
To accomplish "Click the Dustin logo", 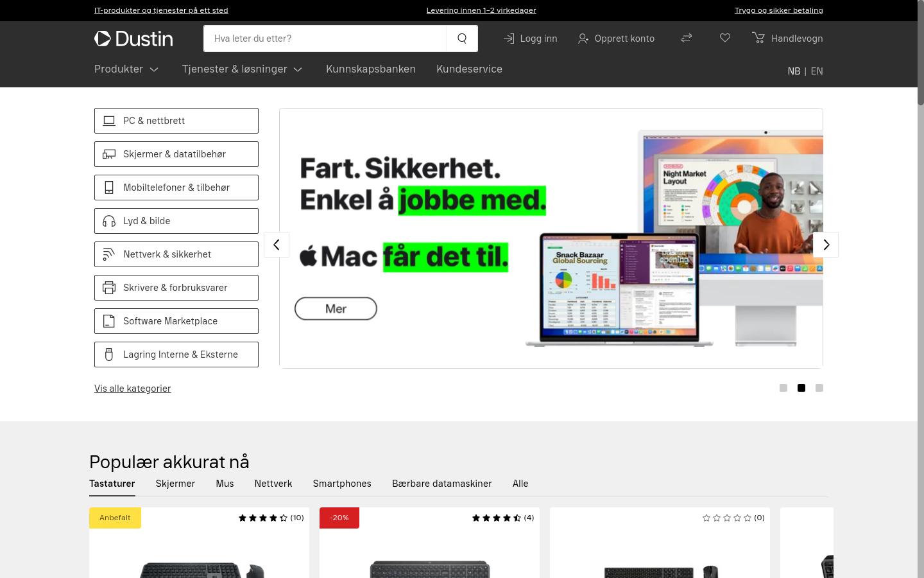I will click(133, 39).
